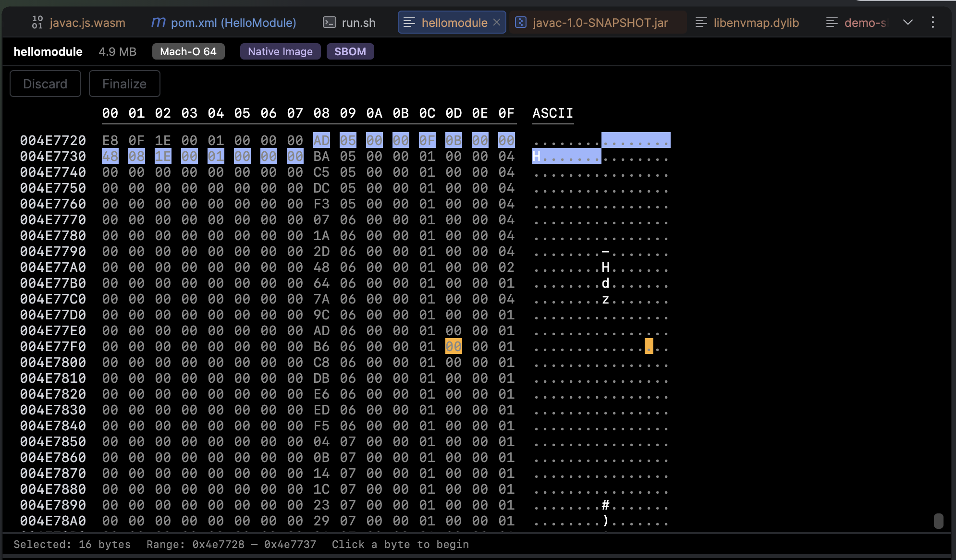Viewport: 956px width, 560px height.
Task: Click the demo-s tab file icon
Action: click(x=832, y=22)
